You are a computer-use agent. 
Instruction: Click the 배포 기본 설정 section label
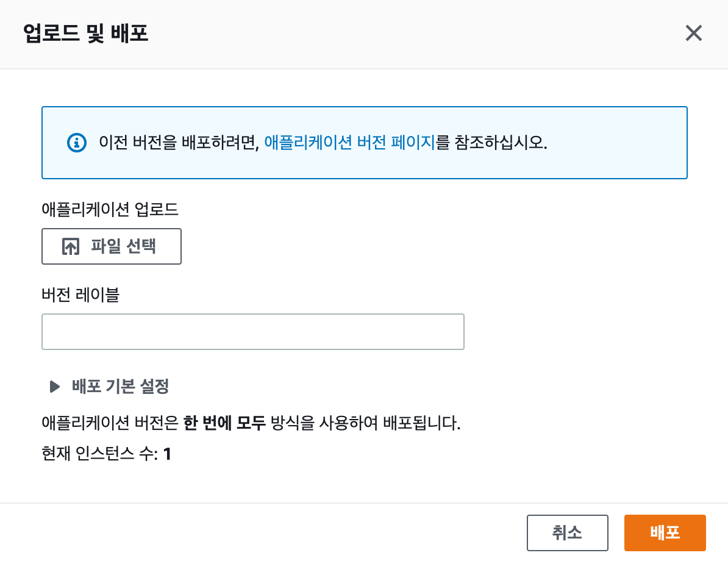pyautogui.click(x=120, y=386)
